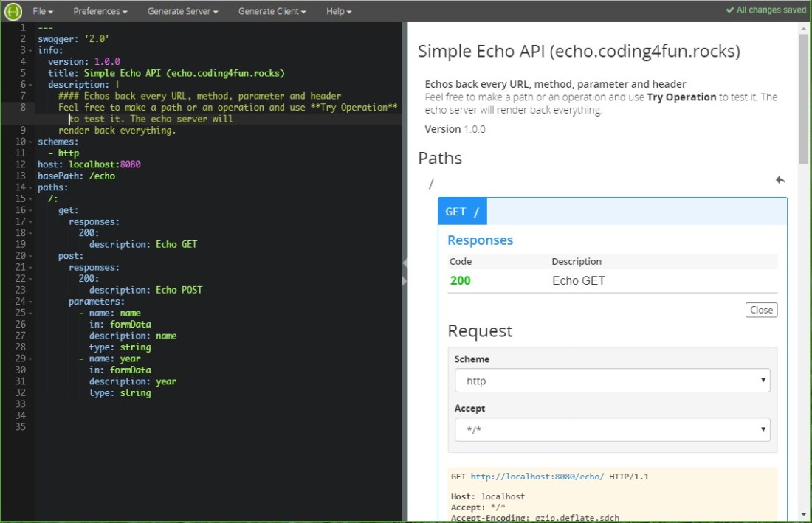The height and width of the screenshot is (523, 812).
Task: Click the GET / operation header
Action: [x=463, y=212]
